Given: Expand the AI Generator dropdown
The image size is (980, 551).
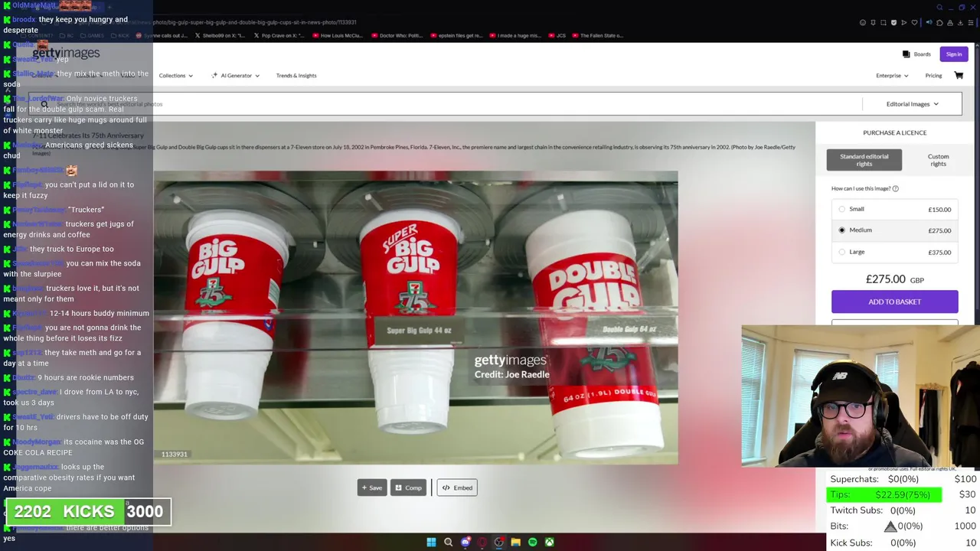Looking at the screenshot, I should coord(236,76).
